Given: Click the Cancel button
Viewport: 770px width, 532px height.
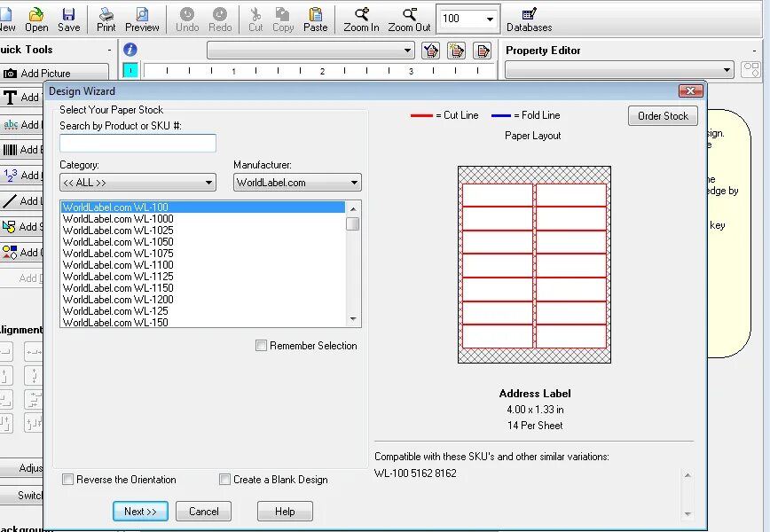Looking at the screenshot, I should click(x=203, y=512).
